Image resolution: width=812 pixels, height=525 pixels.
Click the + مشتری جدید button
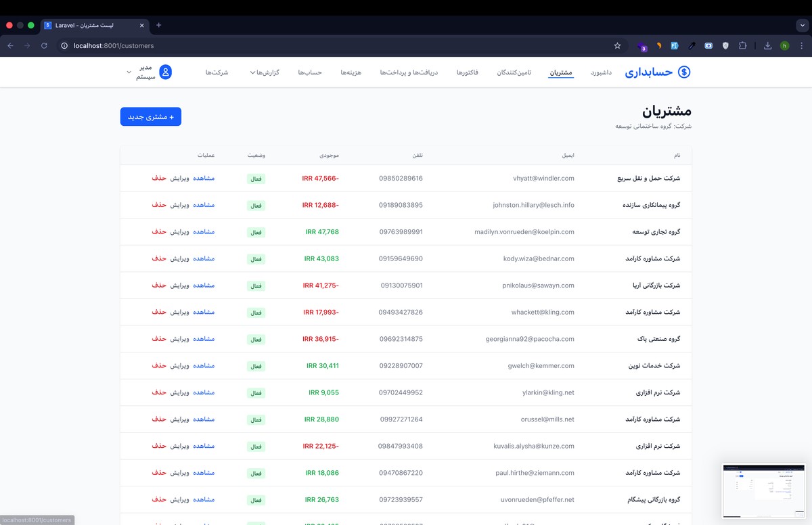coord(150,116)
